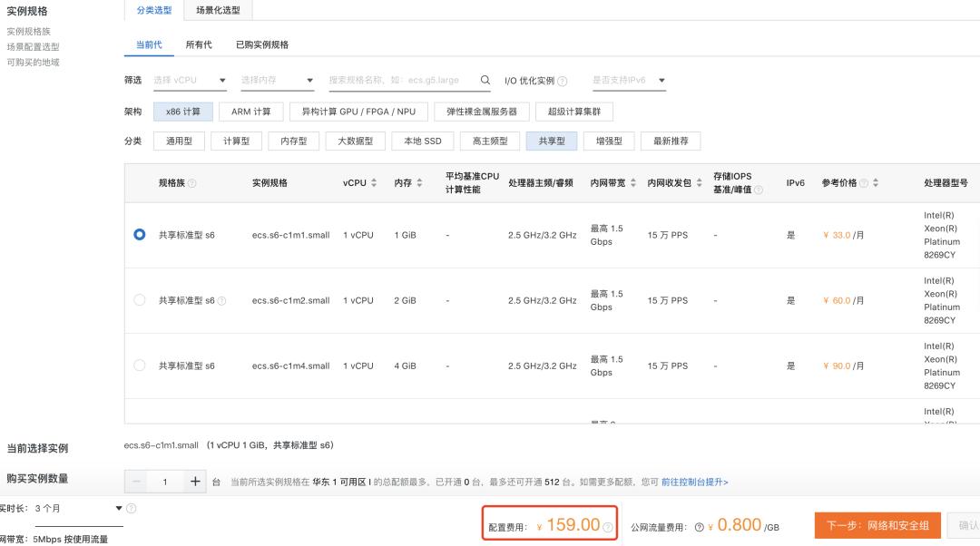Open the 所有代 tab
Screen dimensions: 980x546
click(x=199, y=44)
